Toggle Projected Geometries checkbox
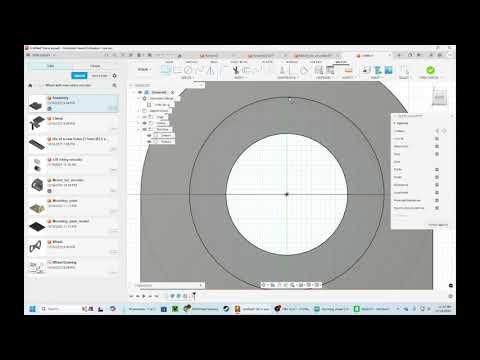Viewport: 480px width, 360px height. (437, 200)
